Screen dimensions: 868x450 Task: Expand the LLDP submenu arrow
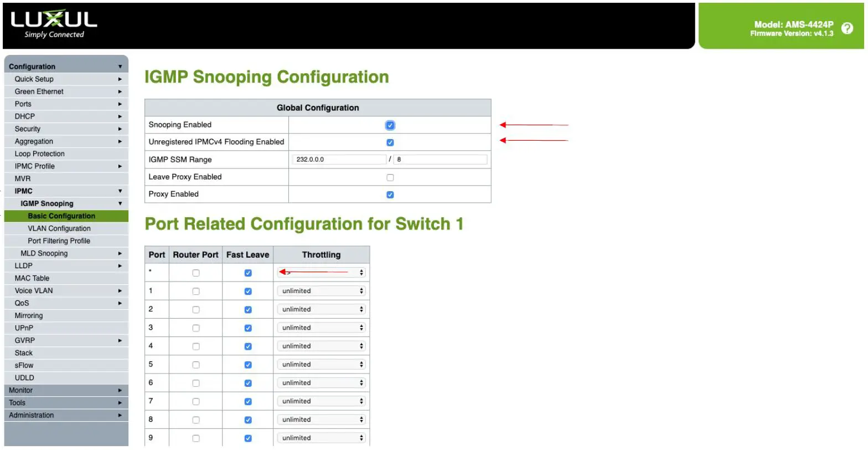click(x=120, y=266)
